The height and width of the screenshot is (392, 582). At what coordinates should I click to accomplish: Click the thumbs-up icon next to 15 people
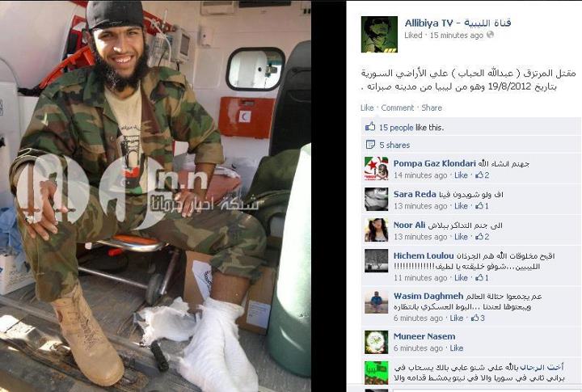click(370, 127)
